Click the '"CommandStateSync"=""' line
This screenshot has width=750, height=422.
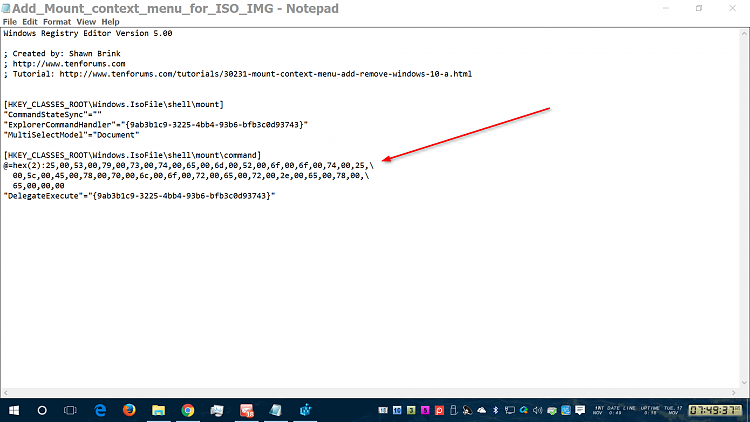pyautogui.click(x=53, y=114)
